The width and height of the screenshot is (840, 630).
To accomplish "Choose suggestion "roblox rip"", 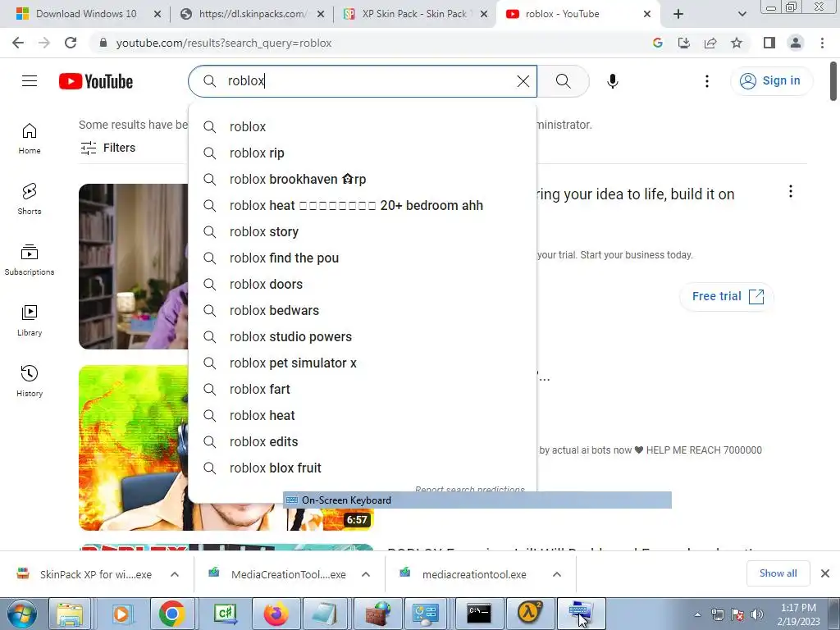I will click(362, 153).
